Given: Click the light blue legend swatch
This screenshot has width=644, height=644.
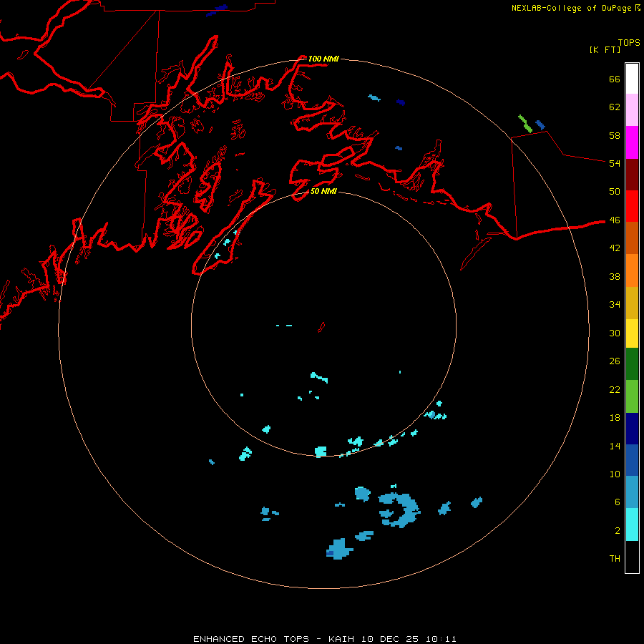Looking at the screenshot, I should [632, 492].
